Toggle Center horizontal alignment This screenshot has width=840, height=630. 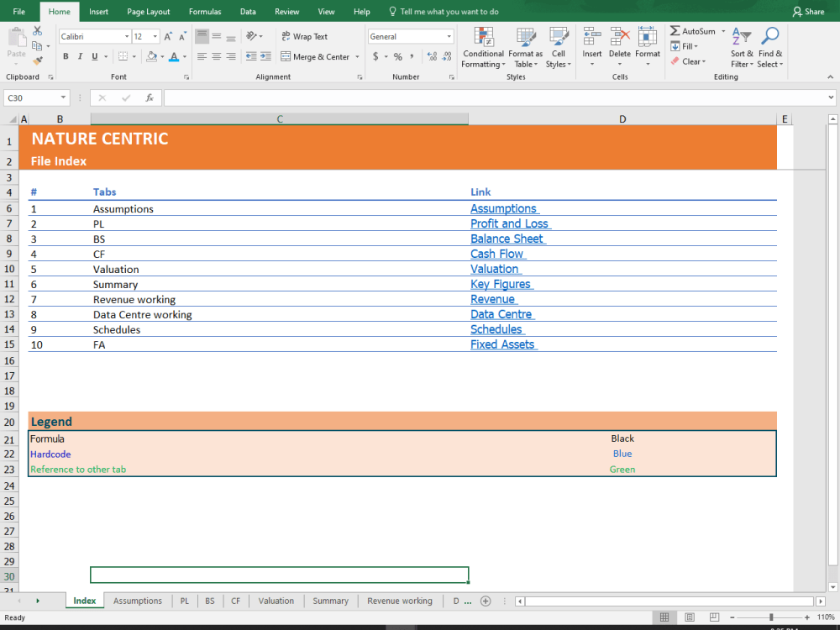pyautogui.click(x=217, y=56)
